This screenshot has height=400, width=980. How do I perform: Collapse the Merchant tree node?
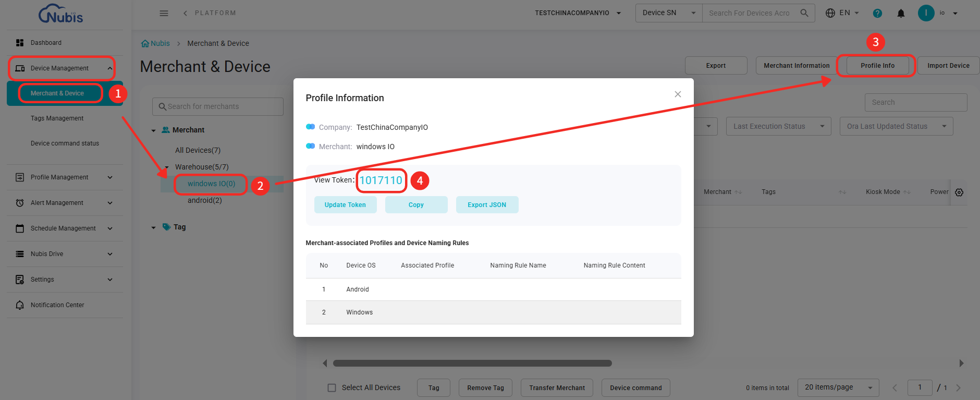(154, 130)
